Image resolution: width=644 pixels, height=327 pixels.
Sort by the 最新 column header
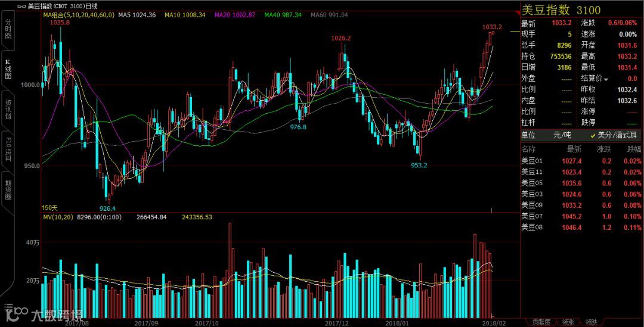click(x=574, y=150)
